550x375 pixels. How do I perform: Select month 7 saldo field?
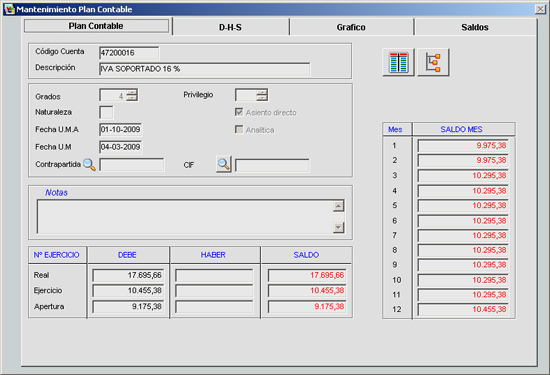click(463, 235)
